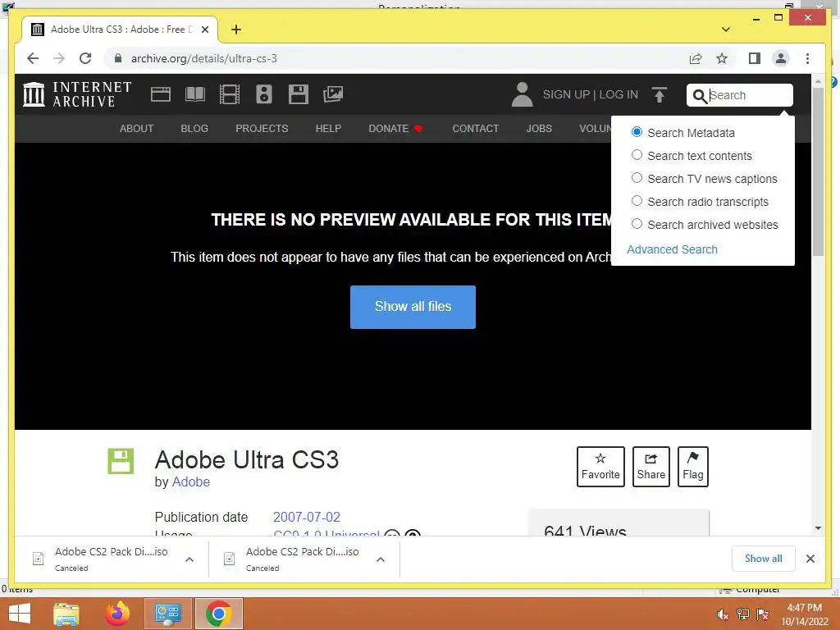Select Search archived websites option
Image resolution: width=840 pixels, height=630 pixels.
637,224
